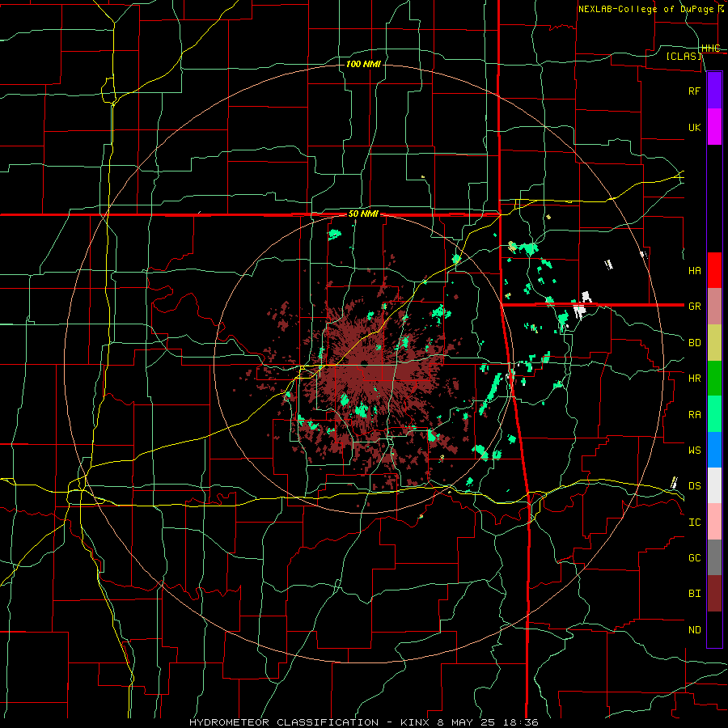Click the DS white legend swatch
This screenshot has height=728, width=728.
point(714,485)
